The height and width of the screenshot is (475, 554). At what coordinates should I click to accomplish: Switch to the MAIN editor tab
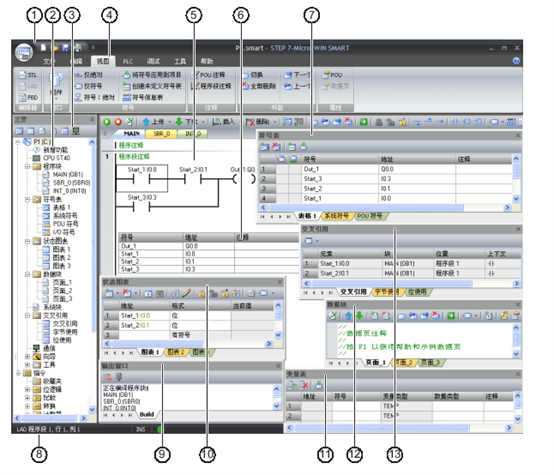click(132, 134)
